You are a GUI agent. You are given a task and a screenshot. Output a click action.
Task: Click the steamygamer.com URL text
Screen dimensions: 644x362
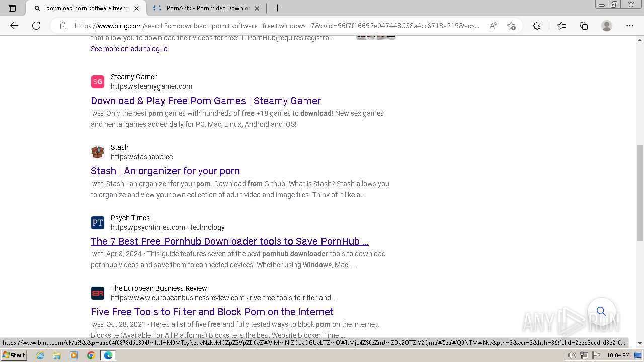coord(151,86)
